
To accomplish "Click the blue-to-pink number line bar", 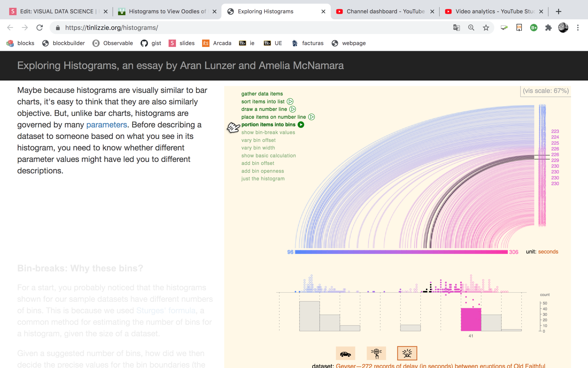I will (x=401, y=252).
